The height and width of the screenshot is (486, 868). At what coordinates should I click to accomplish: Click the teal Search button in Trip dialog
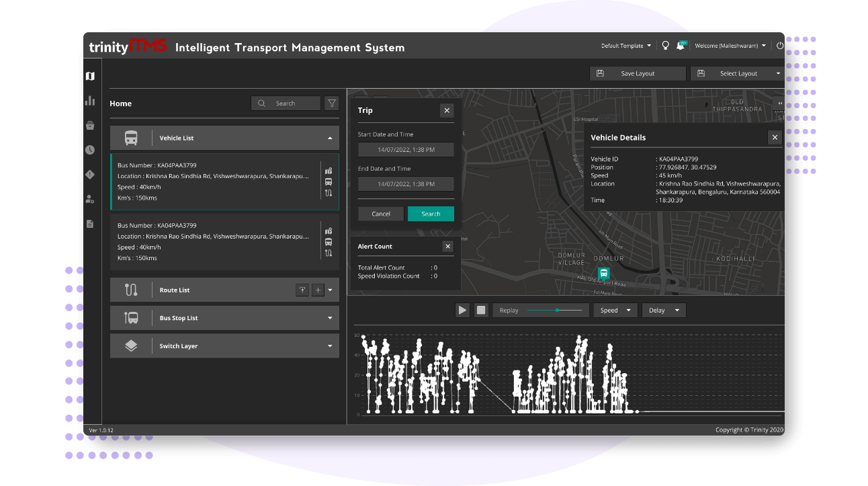431,214
